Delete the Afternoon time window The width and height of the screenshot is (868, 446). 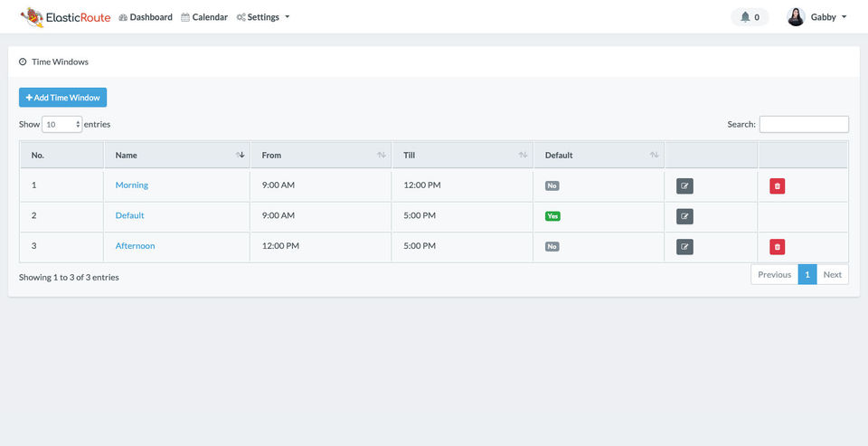click(778, 247)
